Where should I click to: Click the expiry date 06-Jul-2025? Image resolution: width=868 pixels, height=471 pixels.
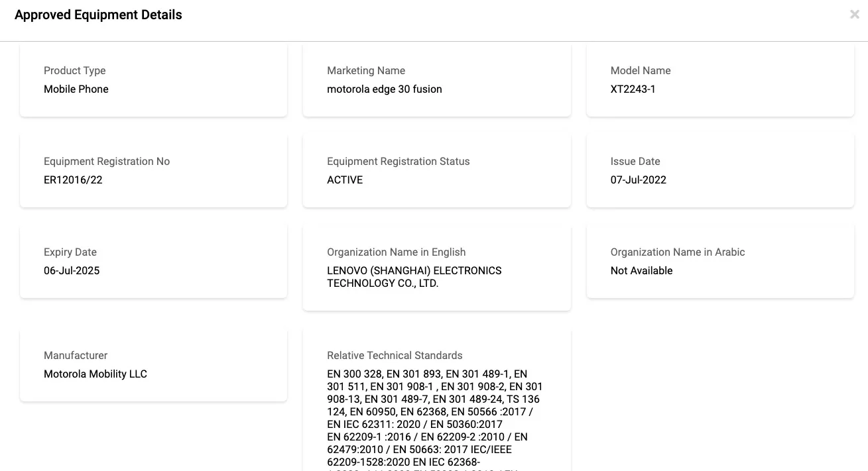point(72,270)
